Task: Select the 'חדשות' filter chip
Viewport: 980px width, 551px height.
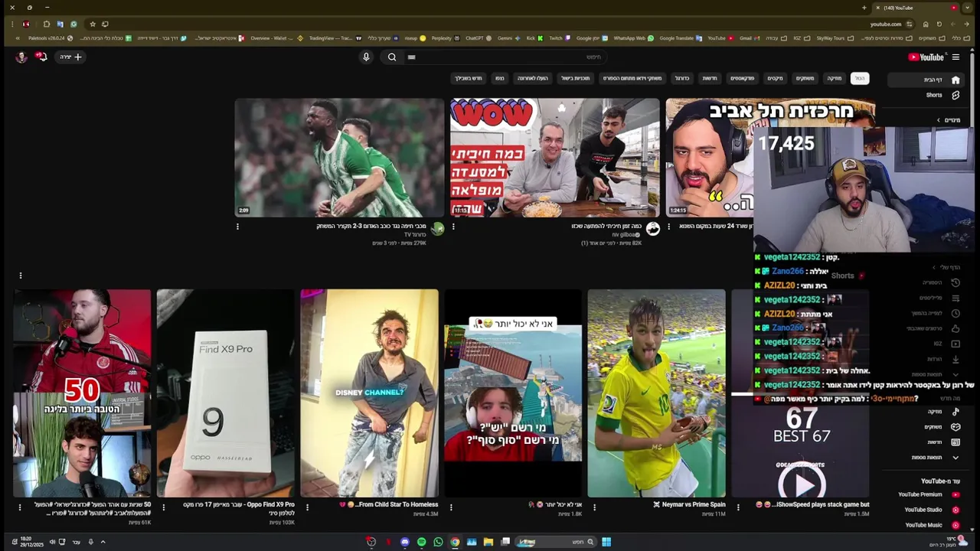Action: pos(710,78)
